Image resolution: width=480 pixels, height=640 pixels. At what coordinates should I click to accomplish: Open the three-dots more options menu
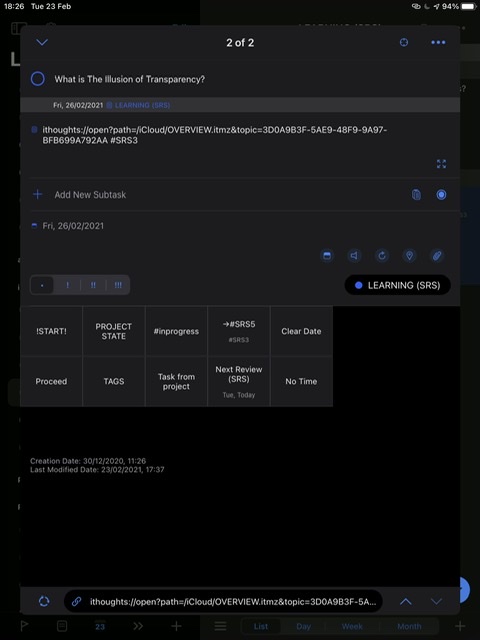[x=438, y=42]
